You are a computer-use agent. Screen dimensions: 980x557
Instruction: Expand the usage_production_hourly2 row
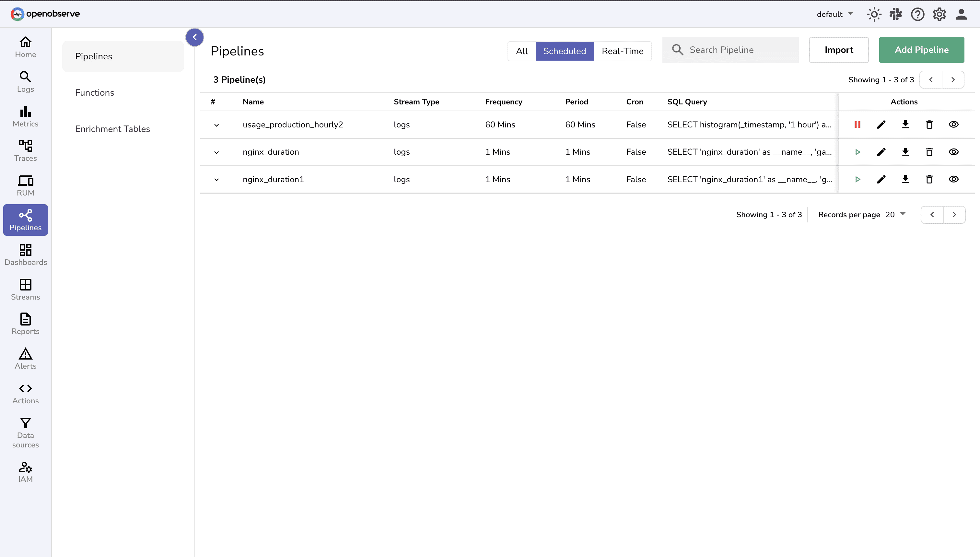(217, 125)
